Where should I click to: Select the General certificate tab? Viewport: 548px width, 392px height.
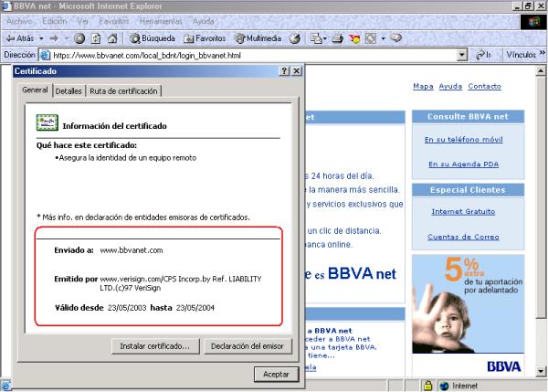click(x=35, y=90)
